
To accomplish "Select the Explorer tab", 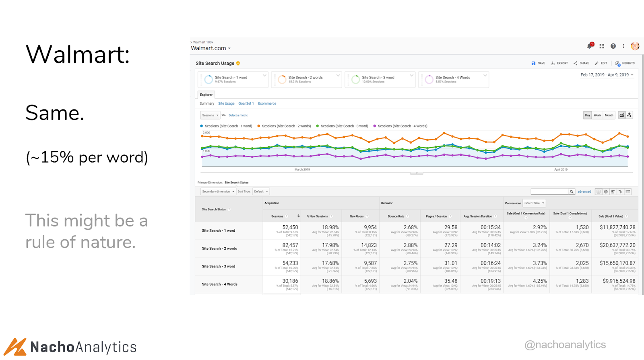I will 206,95.
